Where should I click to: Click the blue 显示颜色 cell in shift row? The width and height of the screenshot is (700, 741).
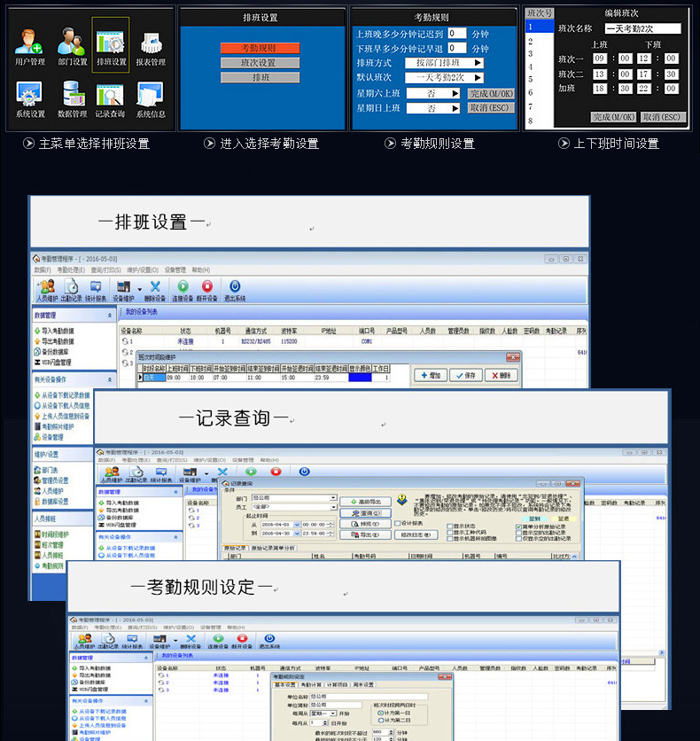(360, 378)
